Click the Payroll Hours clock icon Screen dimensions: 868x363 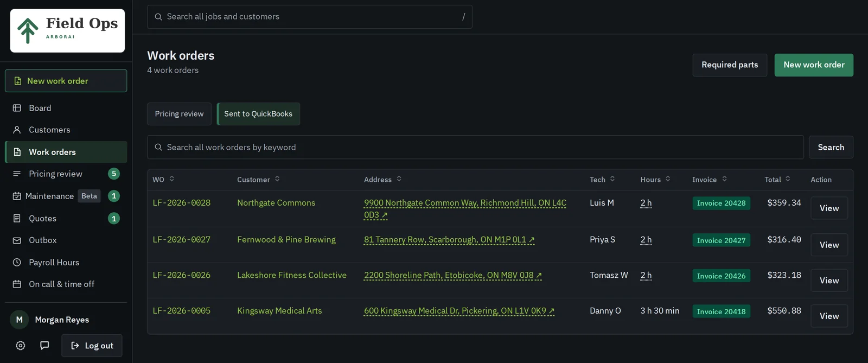pos(17,262)
